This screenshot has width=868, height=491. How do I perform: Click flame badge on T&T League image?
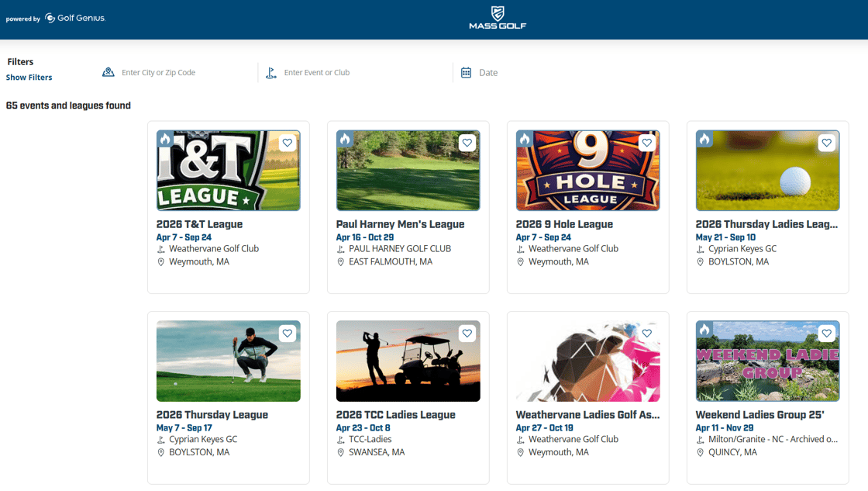point(165,139)
